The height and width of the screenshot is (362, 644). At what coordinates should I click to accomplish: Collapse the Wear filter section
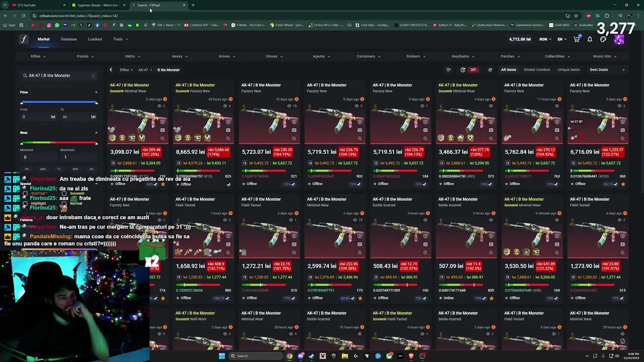(96, 133)
